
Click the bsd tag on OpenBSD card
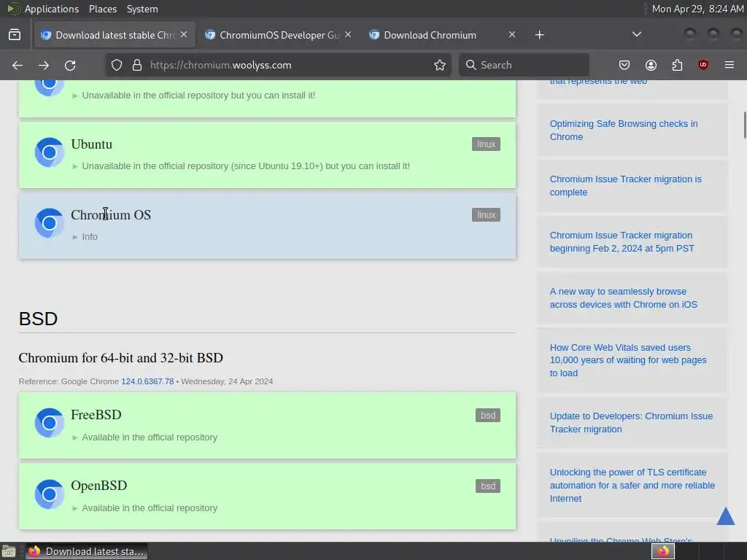click(488, 486)
